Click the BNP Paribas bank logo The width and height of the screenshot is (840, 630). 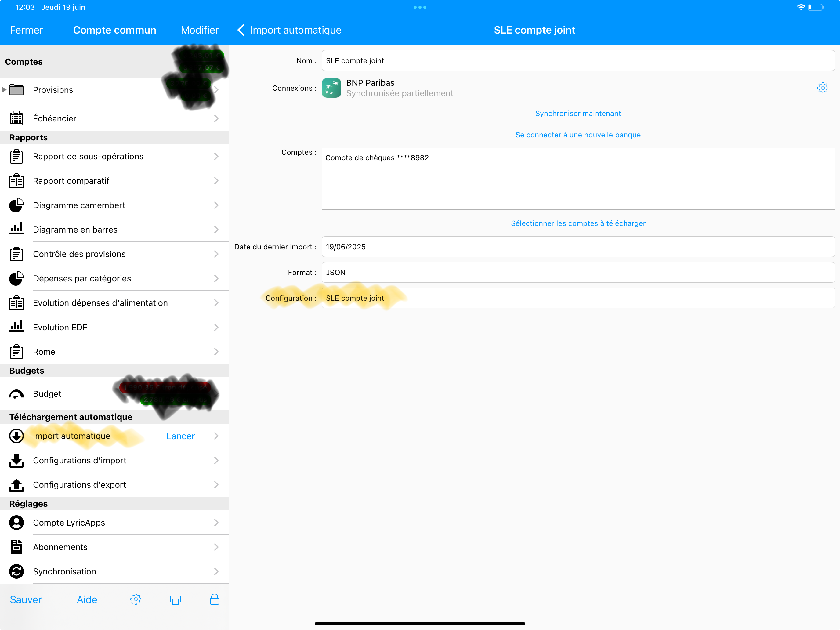coord(331,88)
